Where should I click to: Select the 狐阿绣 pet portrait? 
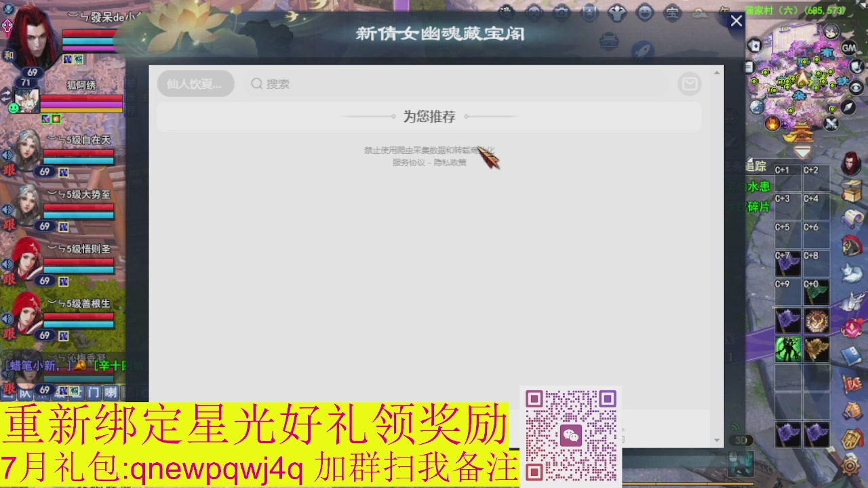click(28, 100)
